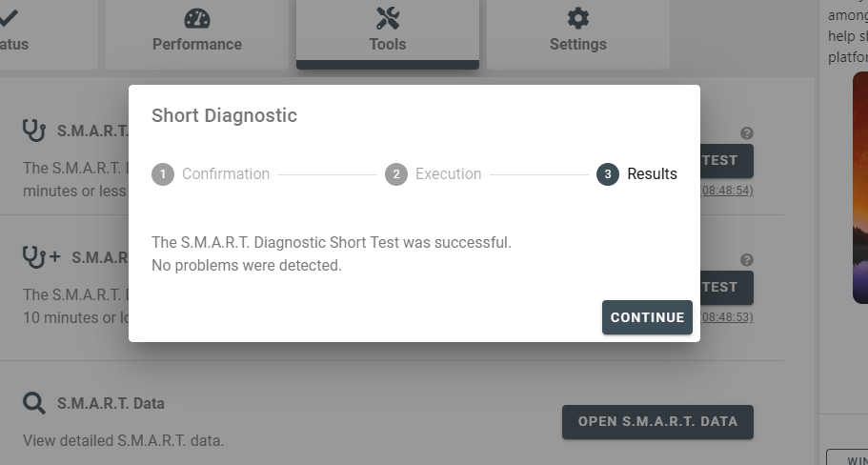Select step 2 Execution circle
This screenshot has width=868, height=465.
(396, 174)
